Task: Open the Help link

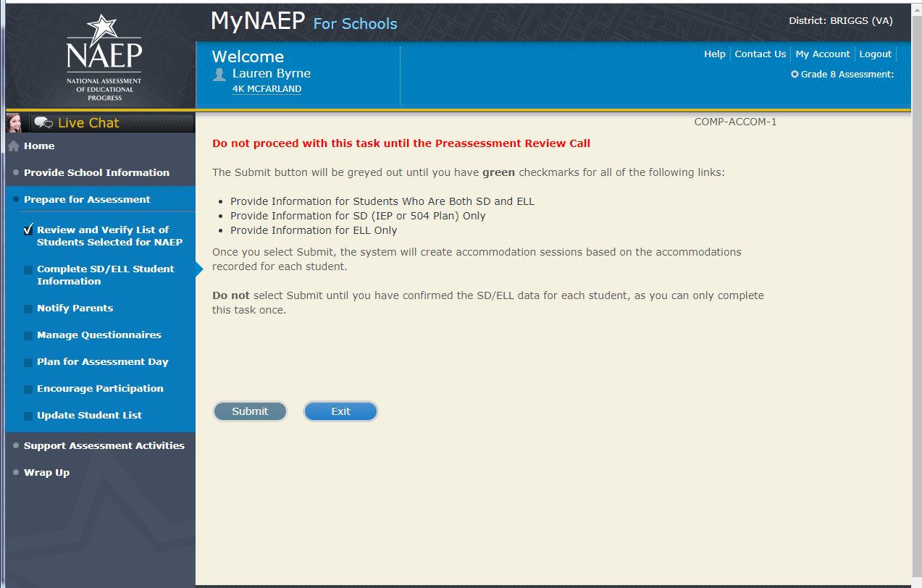Action: pyautogui.click(x=714, y=54)
